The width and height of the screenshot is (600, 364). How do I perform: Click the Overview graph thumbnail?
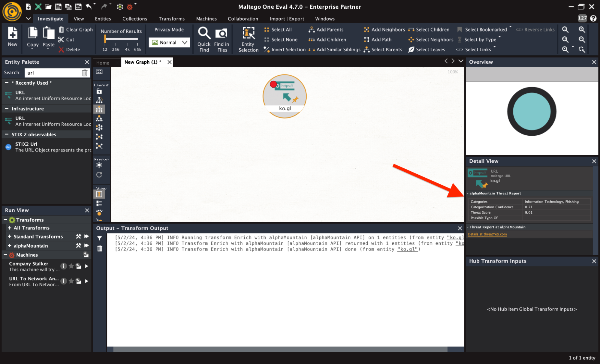tap(532, 111)
